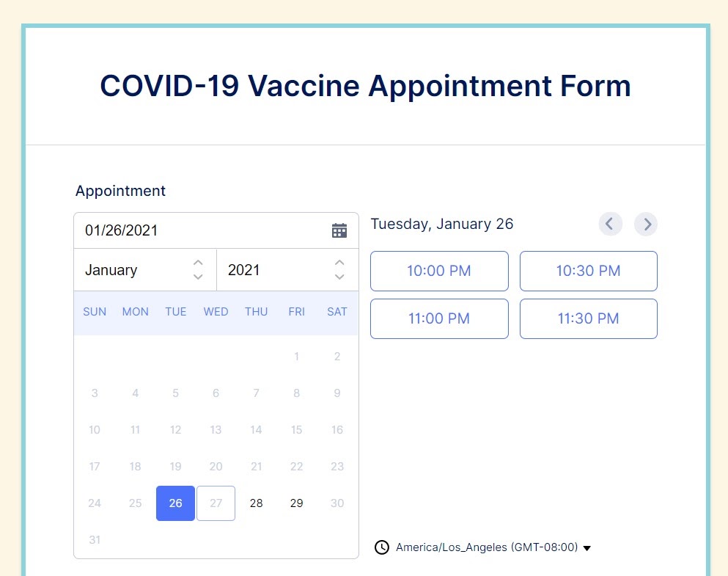Select January 27 on the calendar
Screen dimensions: 728x576
[x=216, y=503]
